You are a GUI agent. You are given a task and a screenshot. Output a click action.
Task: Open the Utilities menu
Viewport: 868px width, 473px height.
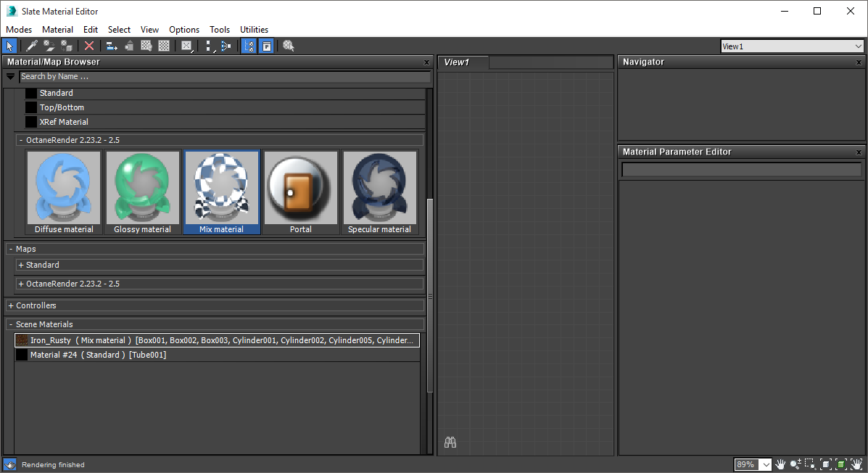tap(254, 29)
